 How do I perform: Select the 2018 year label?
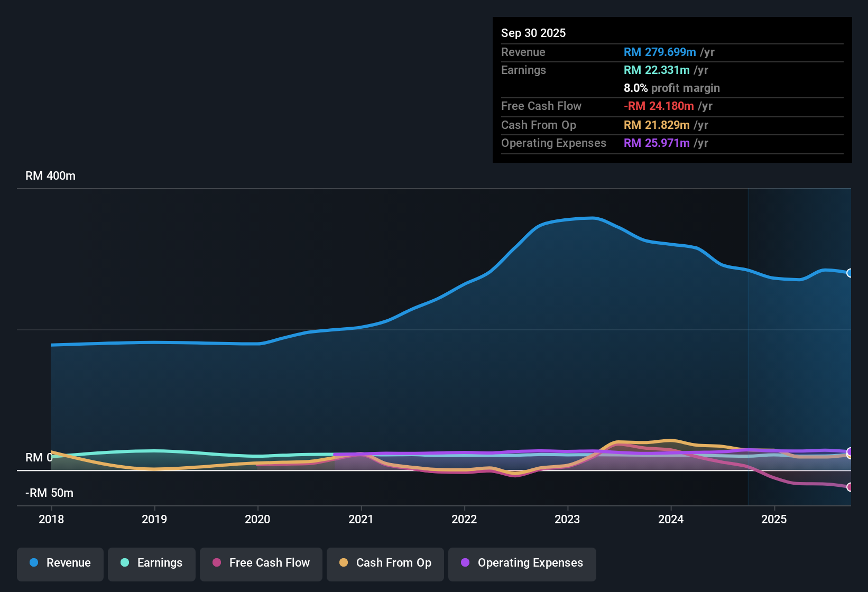51,520
